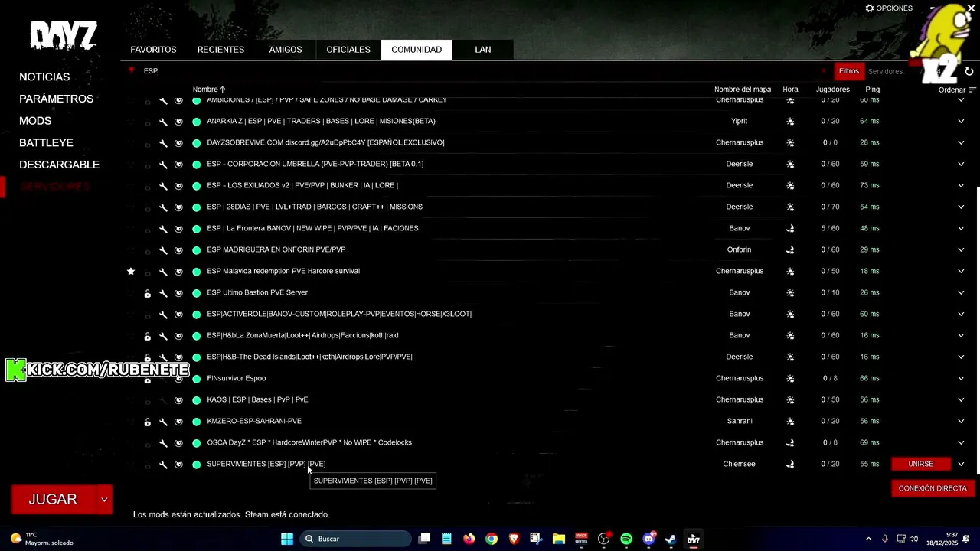Open Firefox from the taskbar
The height and width of the screenshot is (551, 980).
pyautogui.click(x=469, y=539)
